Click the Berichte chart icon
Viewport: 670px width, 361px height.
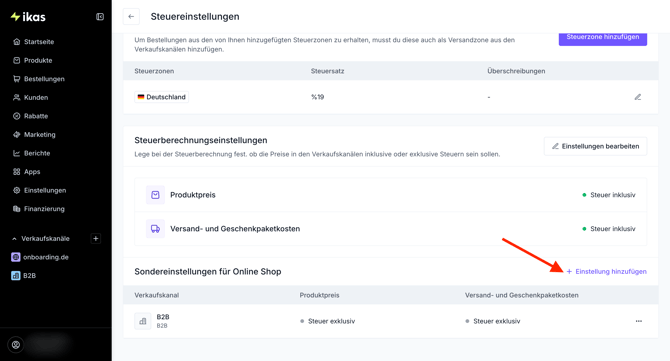coord(17,153)
